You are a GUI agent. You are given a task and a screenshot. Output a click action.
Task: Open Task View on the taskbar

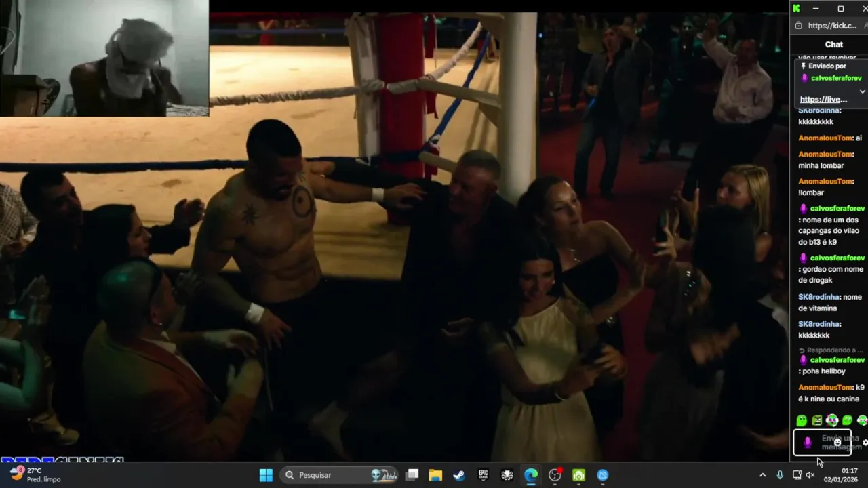(412, 475)
